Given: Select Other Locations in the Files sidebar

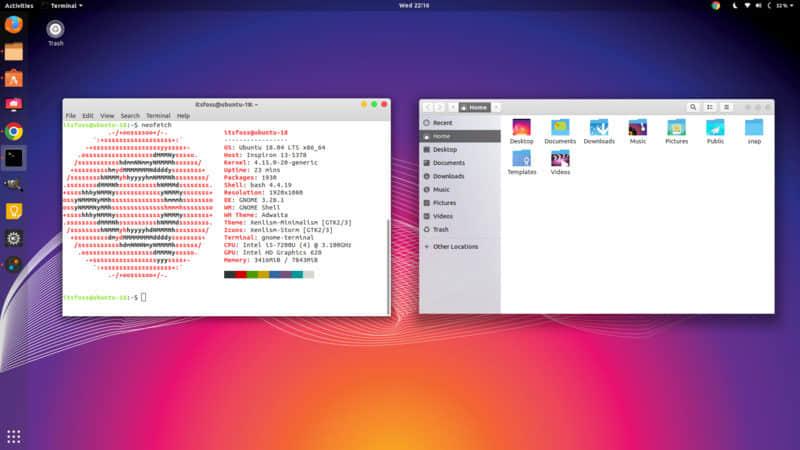Looking at the screenshot, I should 455,246.
